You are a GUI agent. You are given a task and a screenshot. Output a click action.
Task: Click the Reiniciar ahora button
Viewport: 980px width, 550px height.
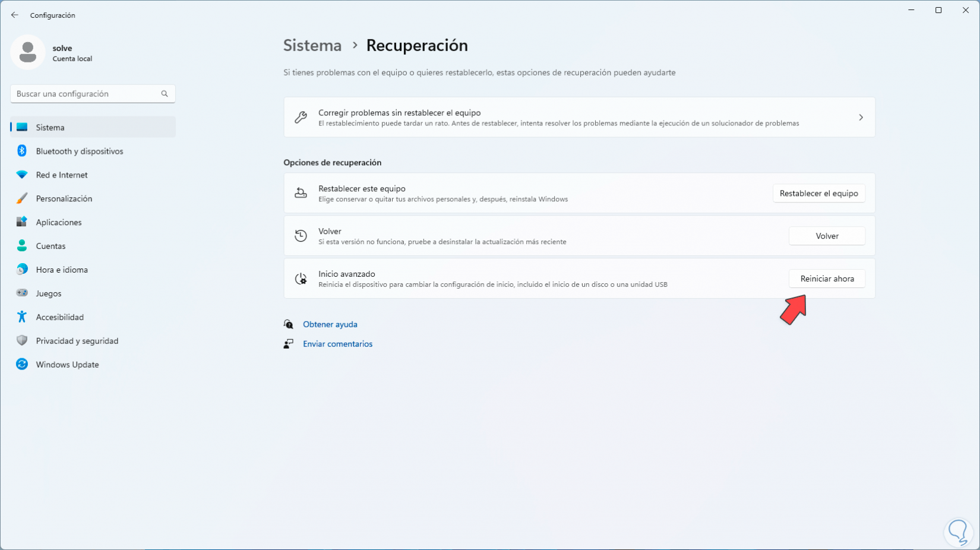pyautogui.click(x=827, y=279)
